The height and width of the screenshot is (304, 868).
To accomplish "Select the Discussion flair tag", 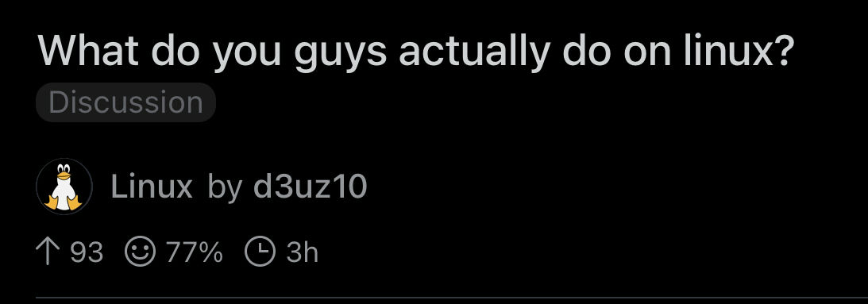I will click(125, 102).
